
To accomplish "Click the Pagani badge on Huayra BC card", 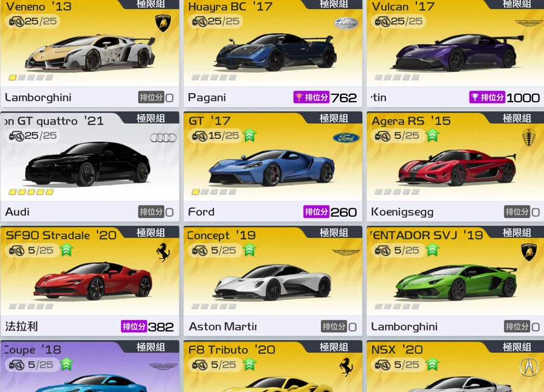I will click(346, 23).
